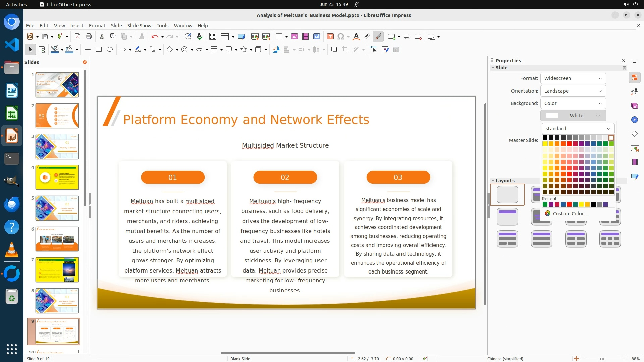Open the Format menu
The height and width of the screenshot is (362, 644).
(x=97, y=26)
